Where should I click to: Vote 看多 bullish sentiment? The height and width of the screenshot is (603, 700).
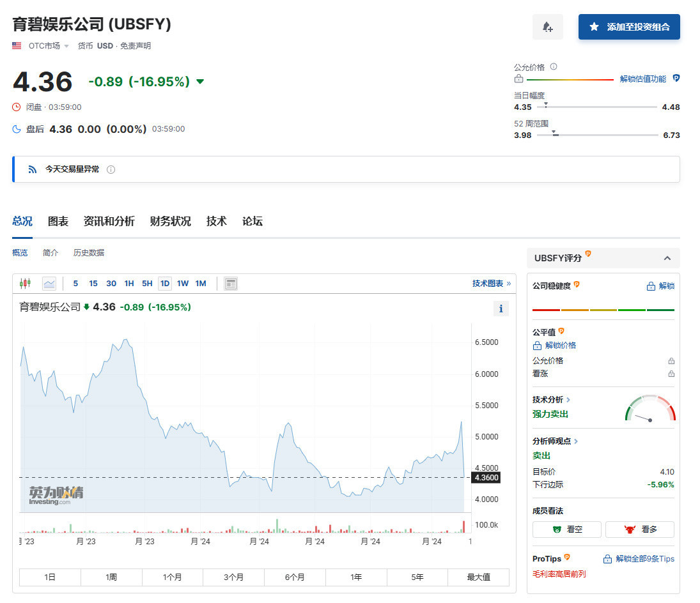639,530
